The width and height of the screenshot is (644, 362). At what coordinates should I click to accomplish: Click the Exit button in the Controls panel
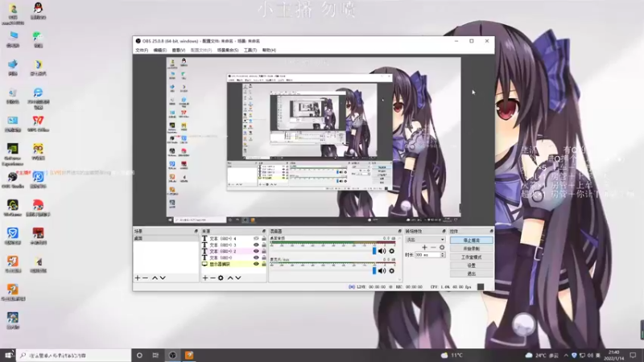pyautogui.click(x=471, y=274)
